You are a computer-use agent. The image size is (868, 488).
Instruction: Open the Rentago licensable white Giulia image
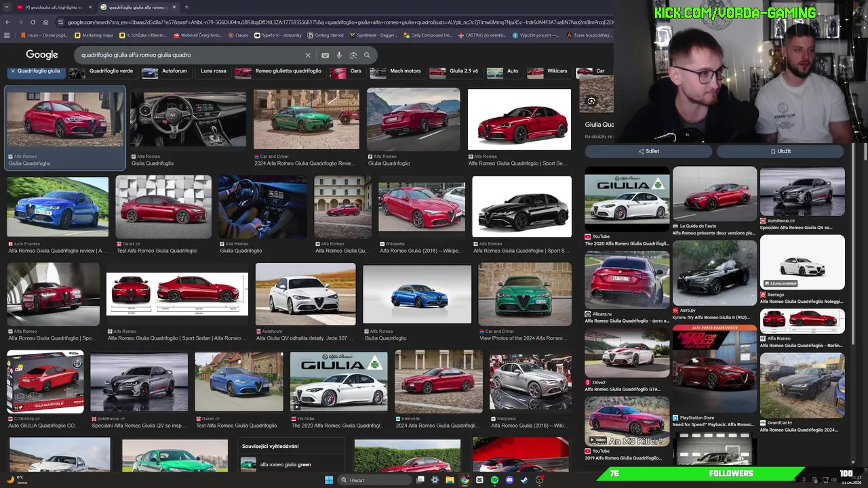tap(802, 262)
